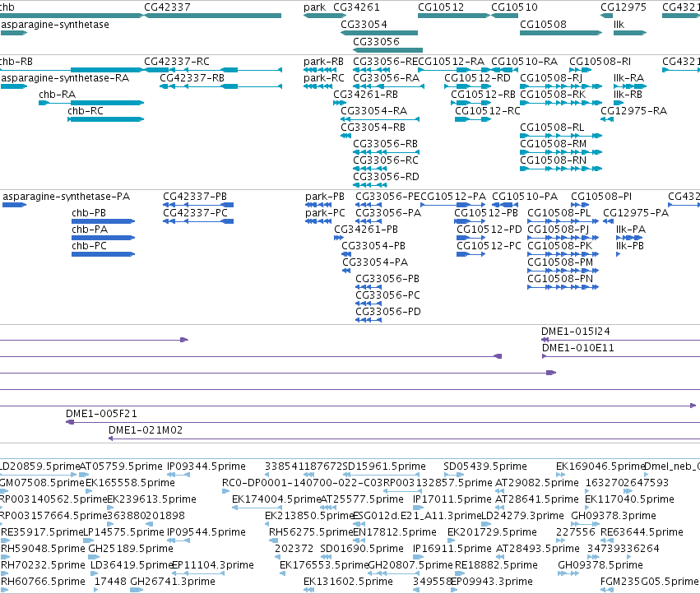Select transcript CG10508-RL
The image size is (700, 594).
coord(552,128)
